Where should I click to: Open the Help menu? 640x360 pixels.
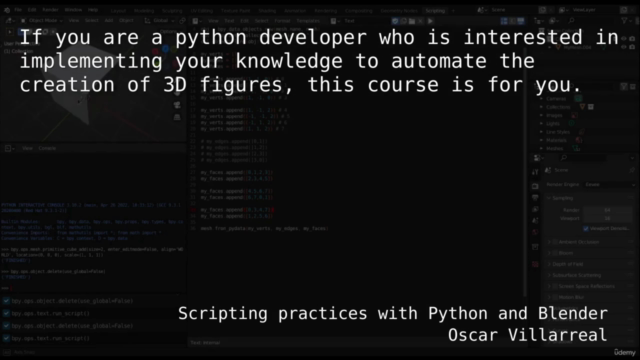(x=93, y=10)
